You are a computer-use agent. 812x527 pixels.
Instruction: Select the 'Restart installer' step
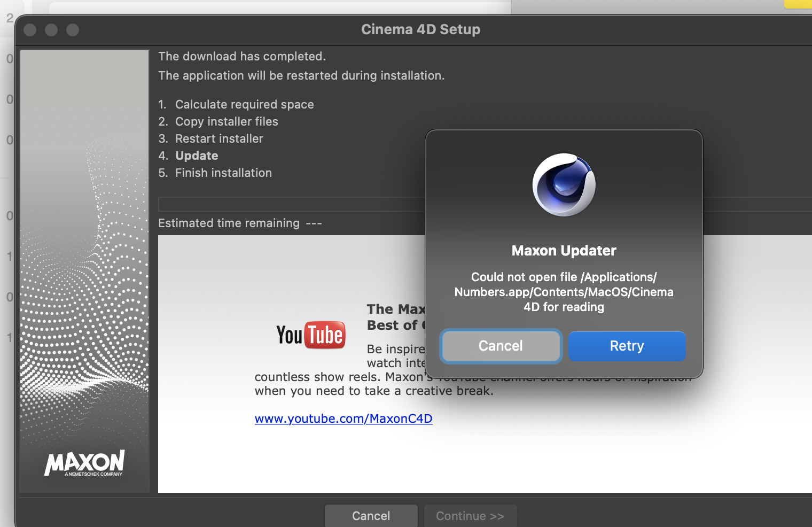[219, 138]
